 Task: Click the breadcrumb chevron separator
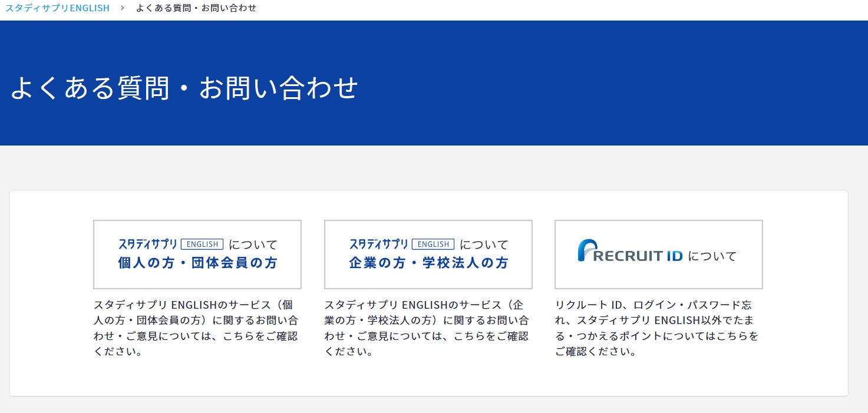point(123,8)
